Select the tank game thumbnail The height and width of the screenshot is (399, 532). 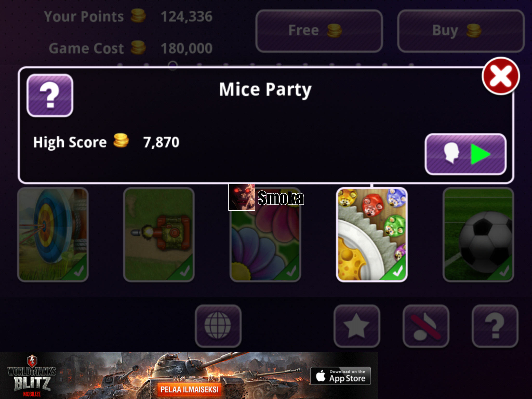click(159, 235)
